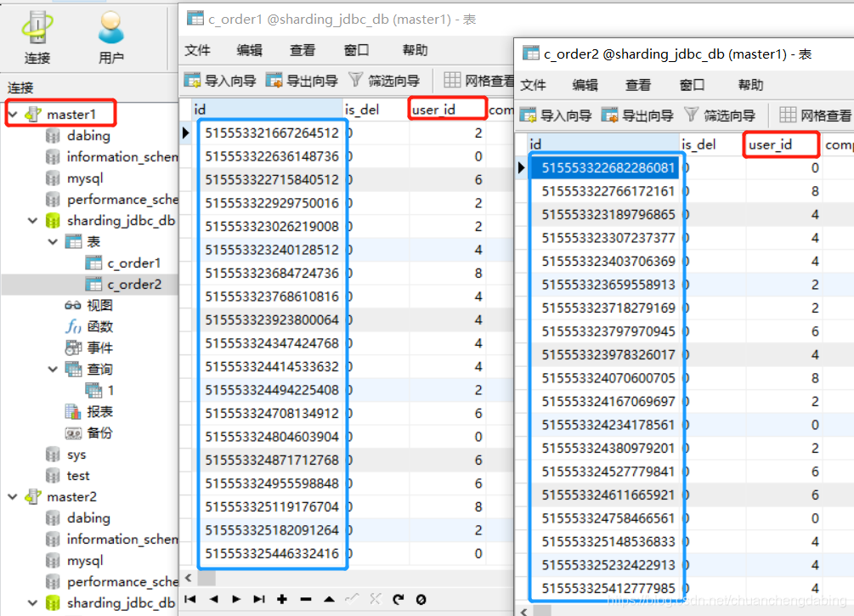
Task: Select the test database
Action: (78, 476)
